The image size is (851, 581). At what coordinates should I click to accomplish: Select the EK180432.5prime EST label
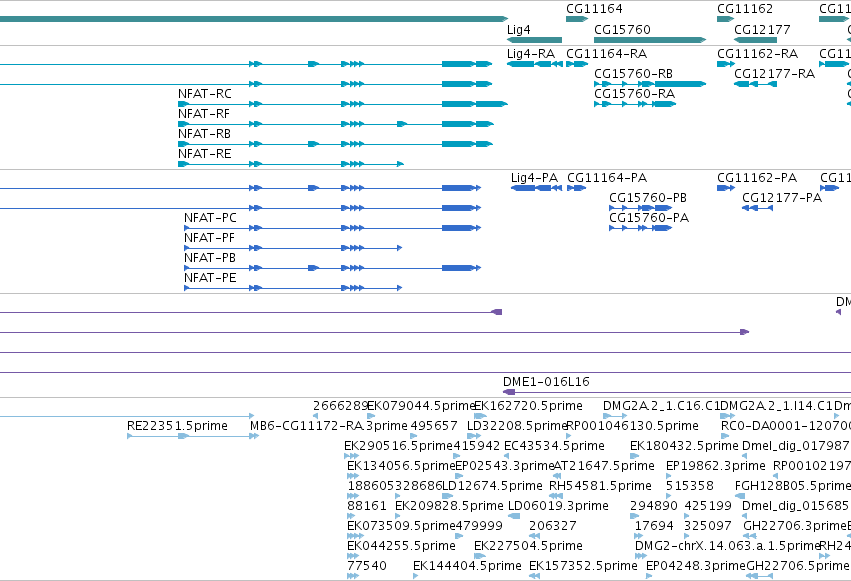(684, 446)
